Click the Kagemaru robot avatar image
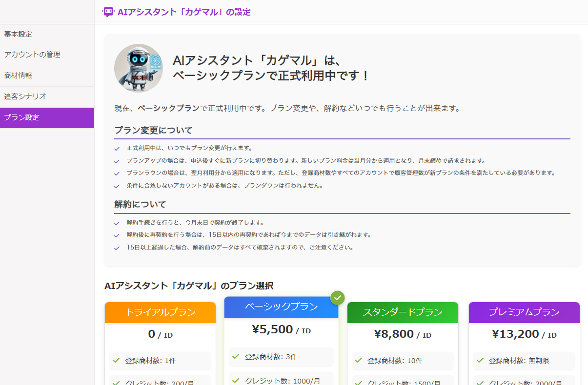 point(139,68)
